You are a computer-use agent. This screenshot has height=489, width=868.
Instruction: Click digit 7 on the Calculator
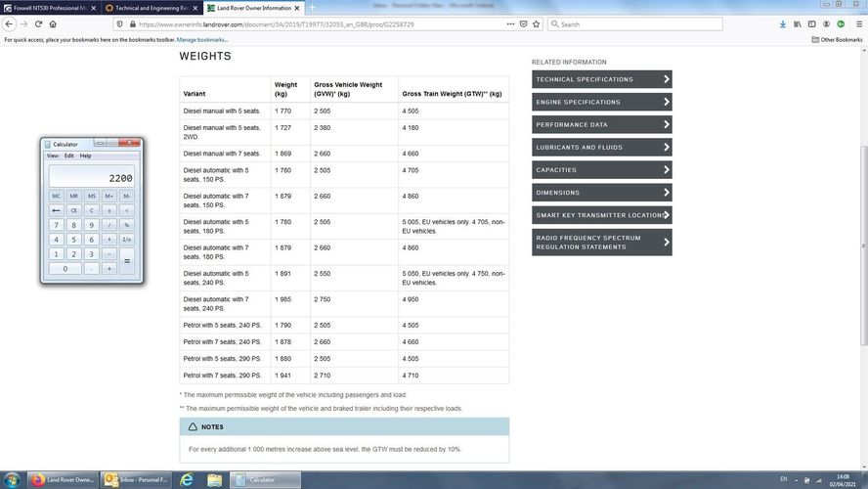point(56,225)
